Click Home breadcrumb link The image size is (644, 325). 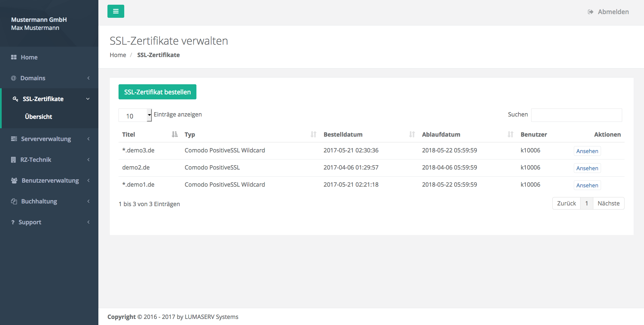118,55
